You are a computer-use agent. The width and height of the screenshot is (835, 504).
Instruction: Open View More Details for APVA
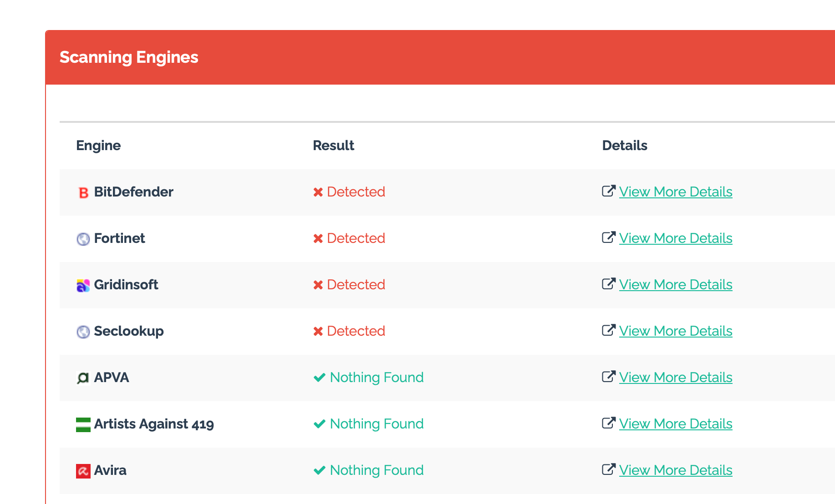(675, 378)
